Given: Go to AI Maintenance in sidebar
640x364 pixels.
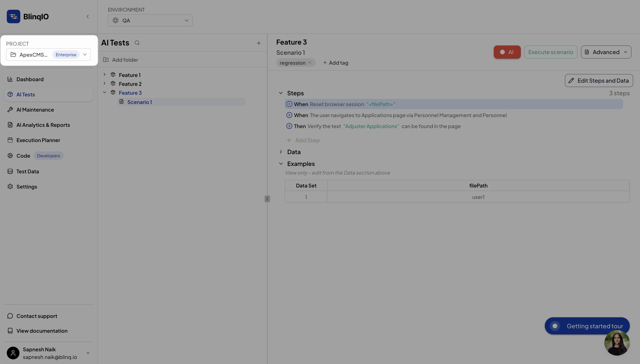Looking at the screenshot, I should [x=35, y=110].
